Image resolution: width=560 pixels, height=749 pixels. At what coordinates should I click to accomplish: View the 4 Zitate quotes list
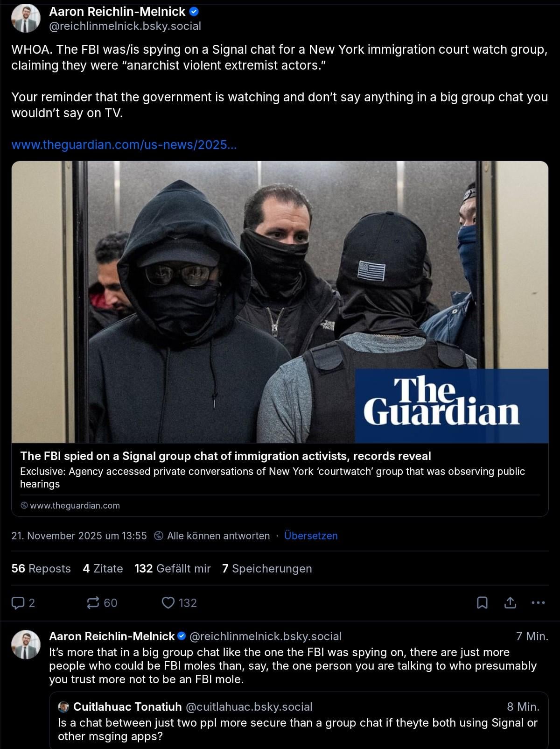tap(103, 568)
